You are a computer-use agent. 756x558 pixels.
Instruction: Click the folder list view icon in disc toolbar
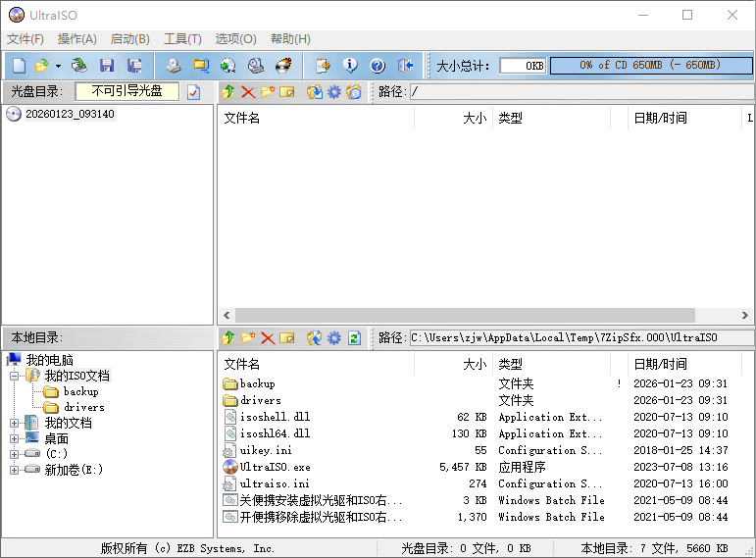tap(354, 91)
